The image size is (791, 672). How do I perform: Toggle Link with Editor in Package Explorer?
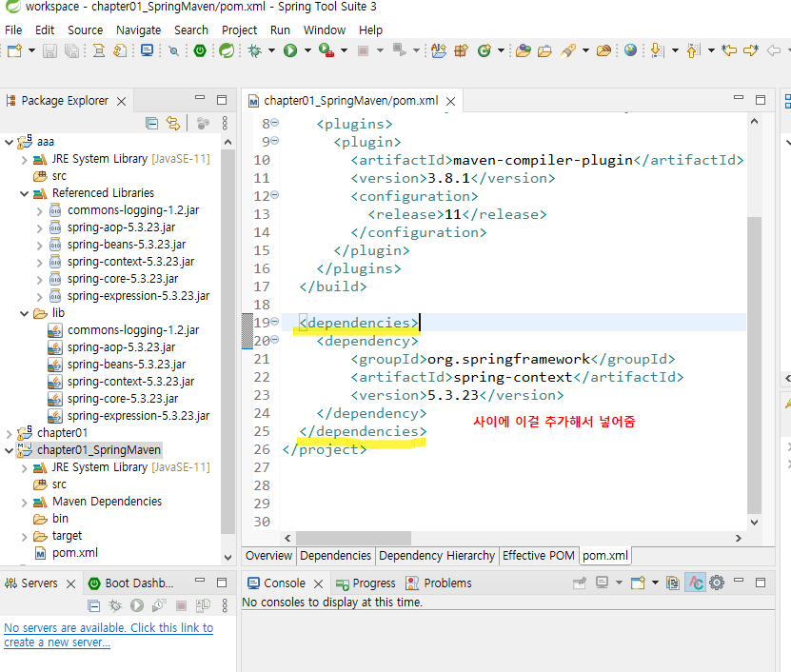tap(173, 123)
